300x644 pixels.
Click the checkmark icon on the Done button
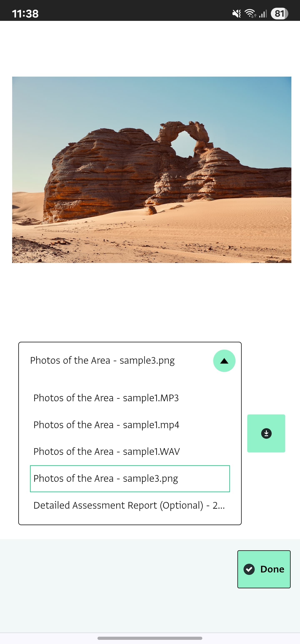pyautogui.click(x=249, y=569)
